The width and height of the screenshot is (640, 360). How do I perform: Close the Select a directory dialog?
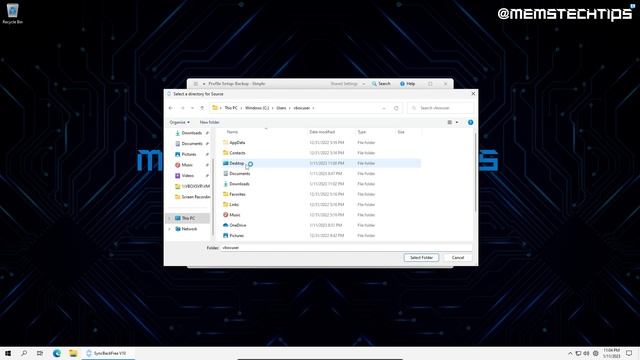[x=473, y=94]
